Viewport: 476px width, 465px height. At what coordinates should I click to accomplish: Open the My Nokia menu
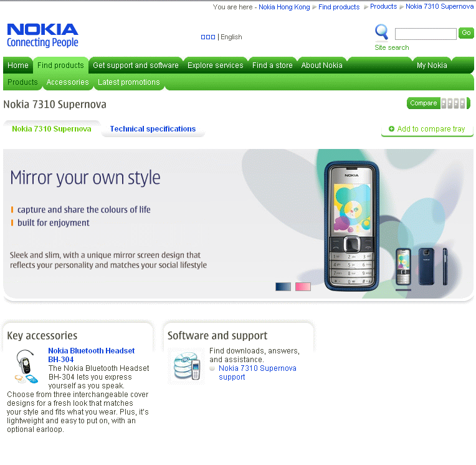(432, 65)
